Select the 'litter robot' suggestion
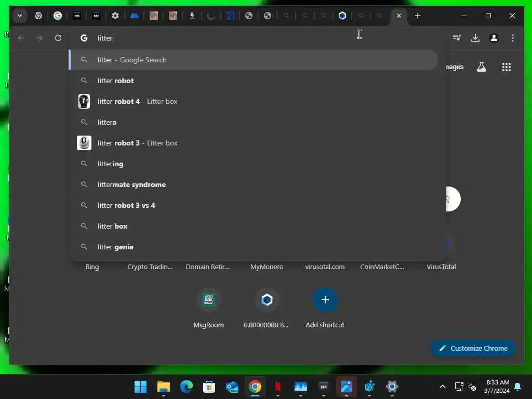 tap(253, 81)
